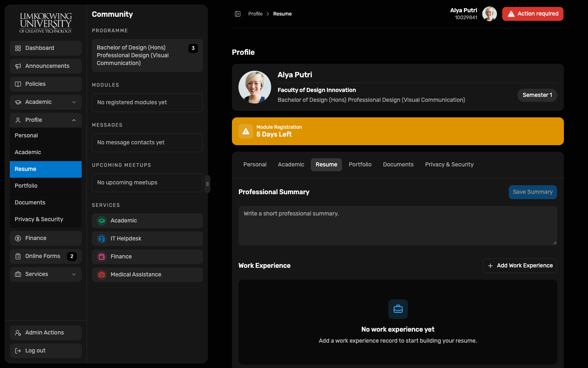
Task: Click the Semester 1 badge
Action: click(x=537, y=95)
